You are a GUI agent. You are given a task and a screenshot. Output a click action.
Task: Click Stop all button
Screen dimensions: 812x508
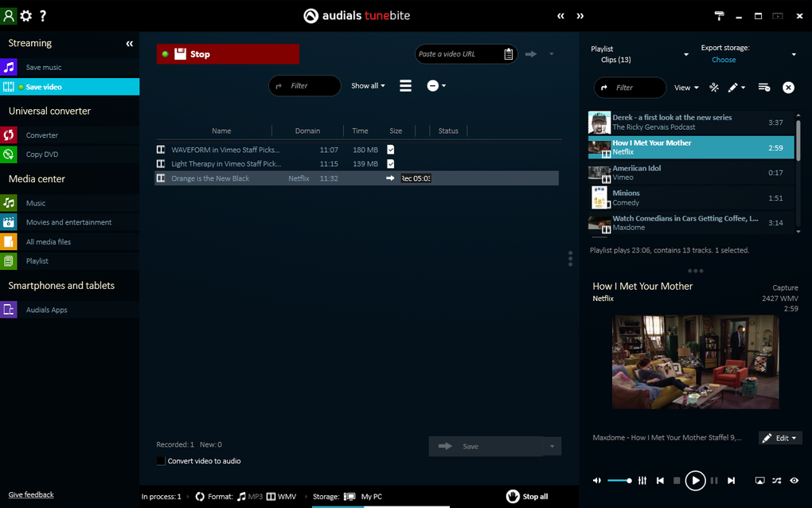[527, 497]
